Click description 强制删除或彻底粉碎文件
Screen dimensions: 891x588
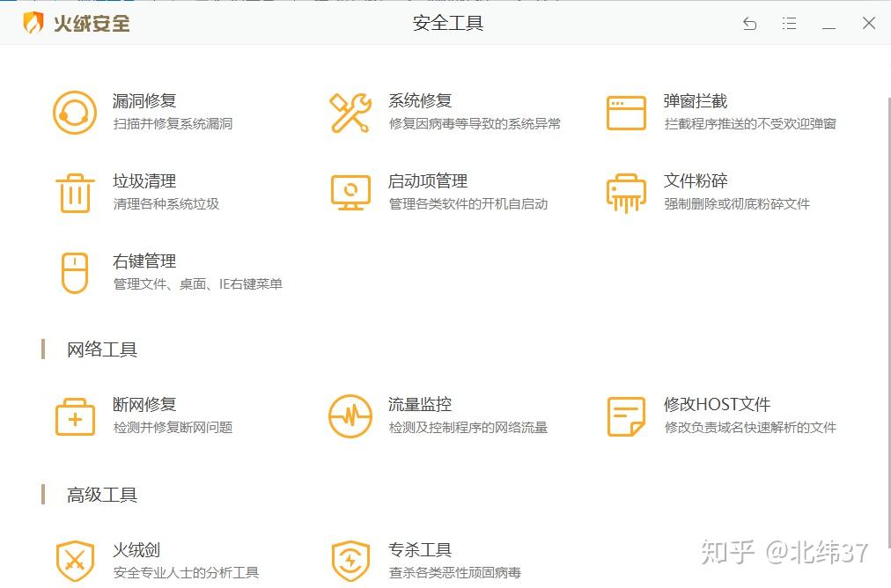(736, 204)
